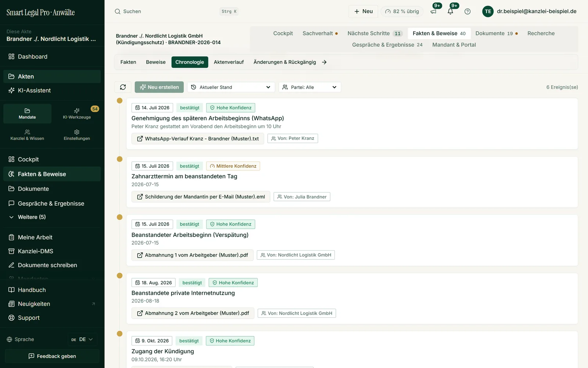
Task: Open the Einstellungen gear tile
Action: pos(77,135)
